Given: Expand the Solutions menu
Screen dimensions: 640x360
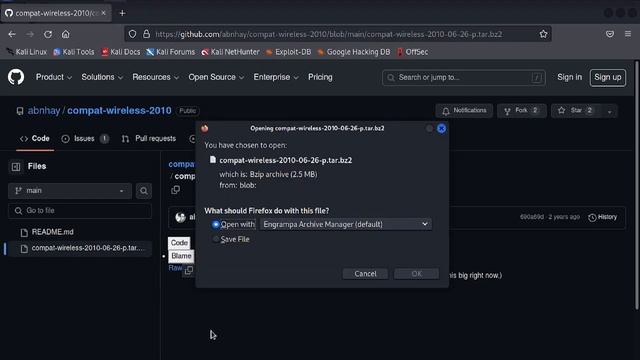Looking at the screenshot, I should pos(102,77).
